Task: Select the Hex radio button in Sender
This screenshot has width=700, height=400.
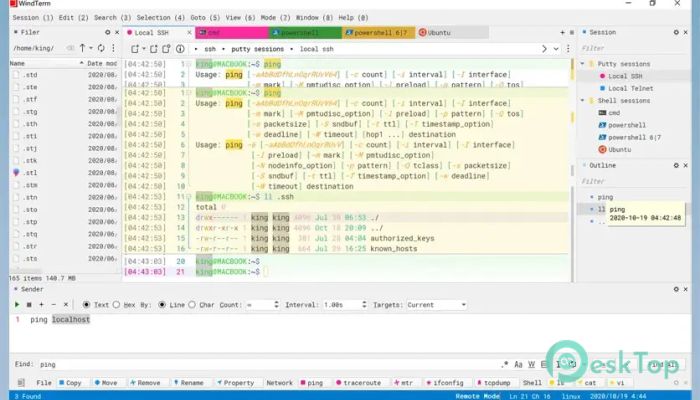Action: pos(116,304)
